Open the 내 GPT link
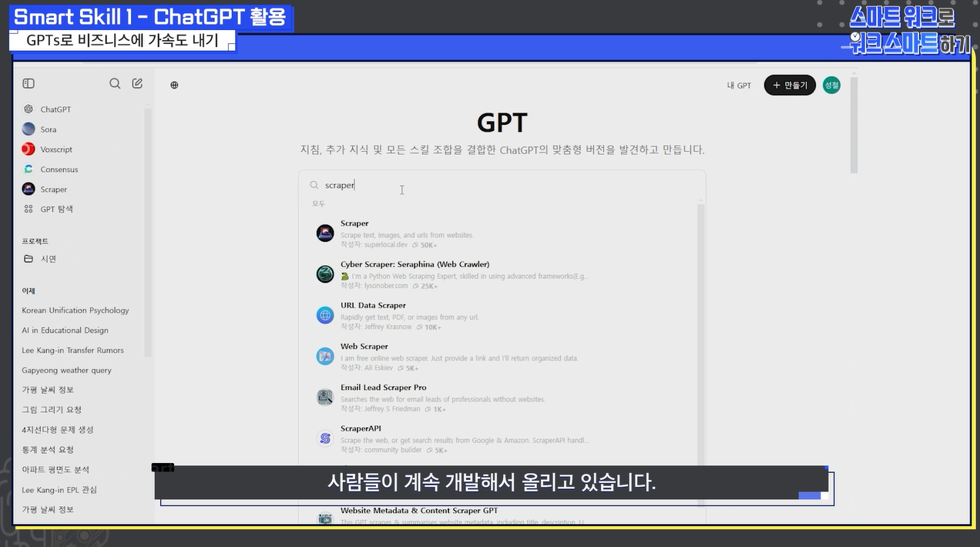980x547 pixels. 739,86
